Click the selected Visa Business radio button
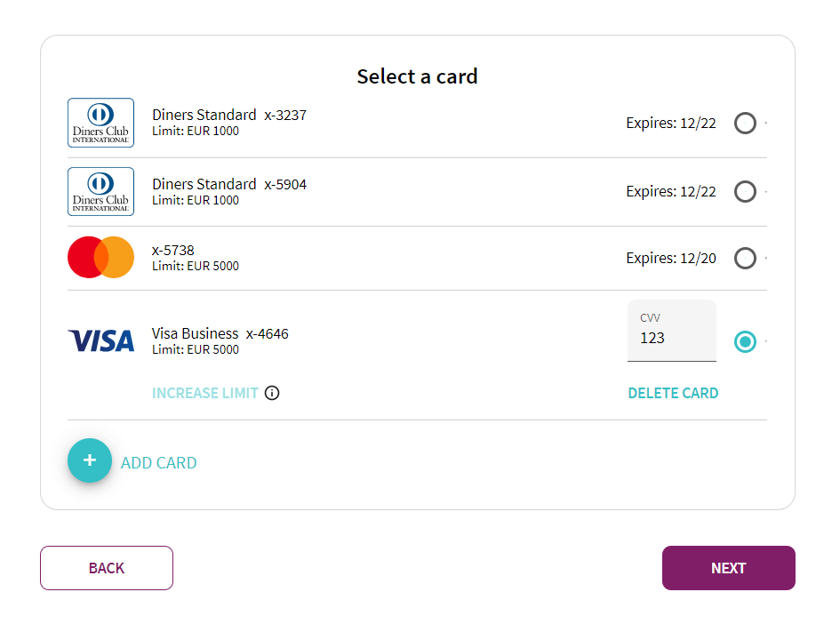Viewport: 840px width, 624px height. click(745, 341)
